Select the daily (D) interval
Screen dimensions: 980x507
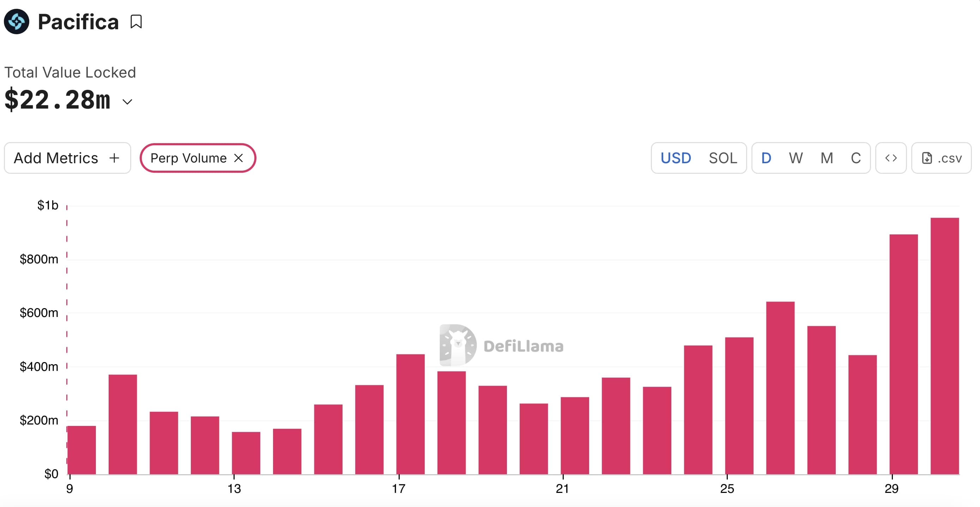coord(766,158)
